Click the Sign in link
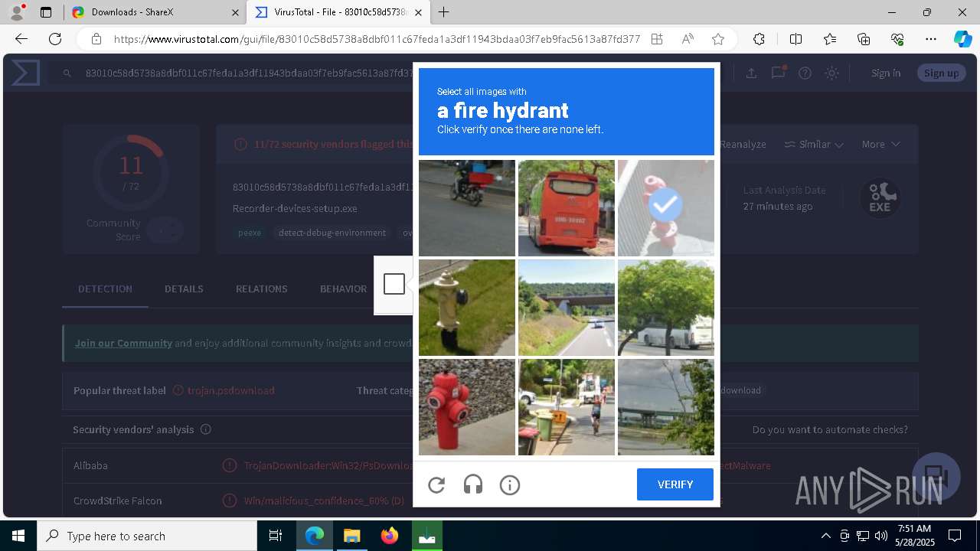This screenshot has height=551, width=980. coord(886,73)
